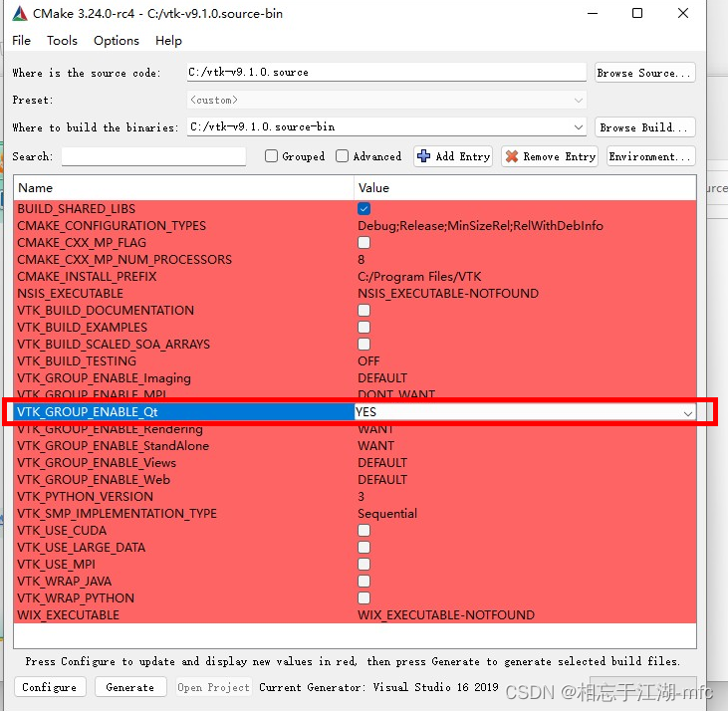Toggle the BUILD_SHARED_LIBS checkbox
The height and width of the screenshot is (711, 728).
(364, 209)
